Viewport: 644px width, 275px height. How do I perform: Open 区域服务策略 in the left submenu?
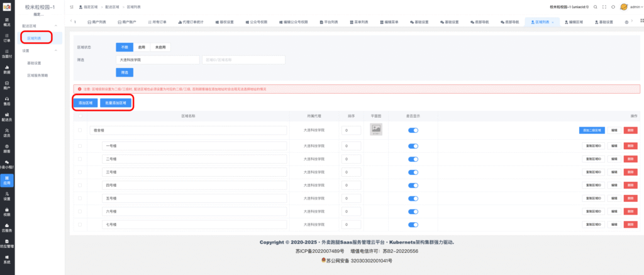36,76
